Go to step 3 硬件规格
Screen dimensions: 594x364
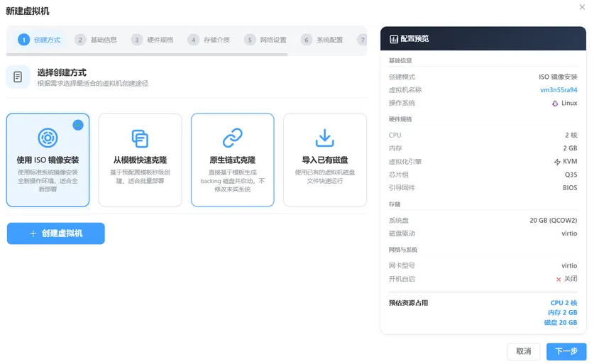[153, 40]
